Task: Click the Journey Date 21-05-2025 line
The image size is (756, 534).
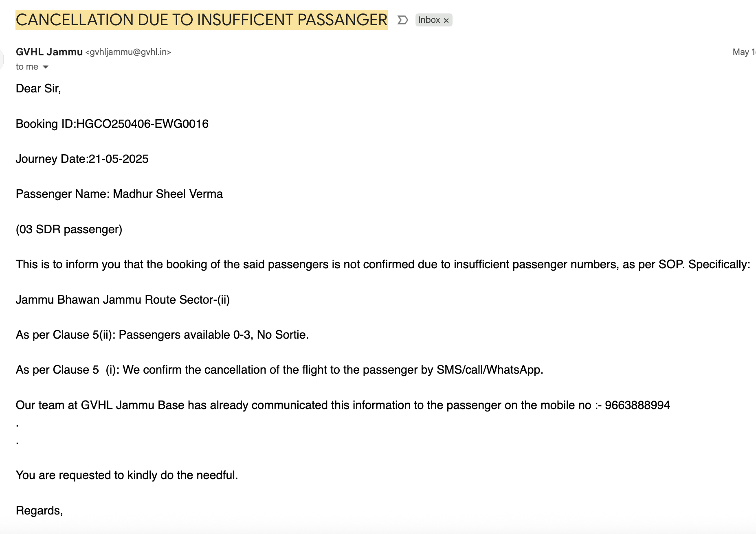Action: click(x=82, y=159)
